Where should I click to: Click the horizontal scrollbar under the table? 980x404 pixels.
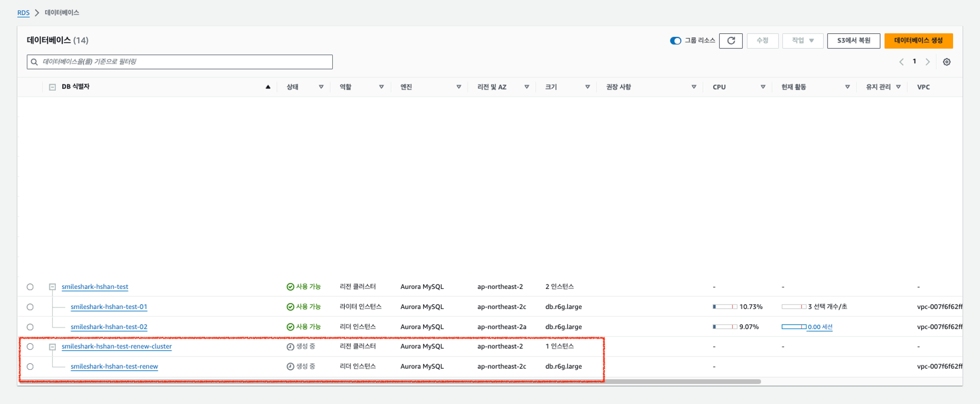pyautogui.click(x=392, y=381)
